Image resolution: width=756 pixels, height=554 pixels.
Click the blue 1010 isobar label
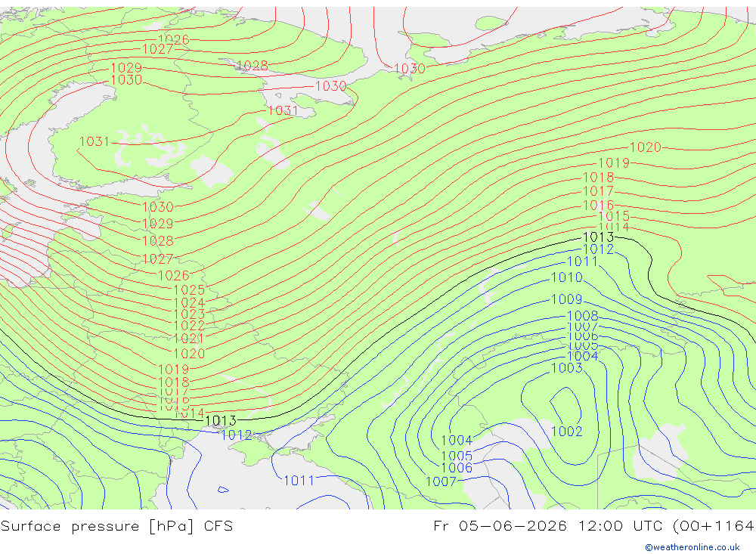click(566, 277)
